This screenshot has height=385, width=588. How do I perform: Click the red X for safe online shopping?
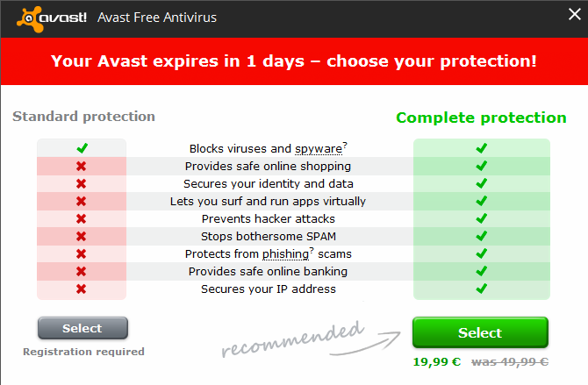[x=81, y=166]
